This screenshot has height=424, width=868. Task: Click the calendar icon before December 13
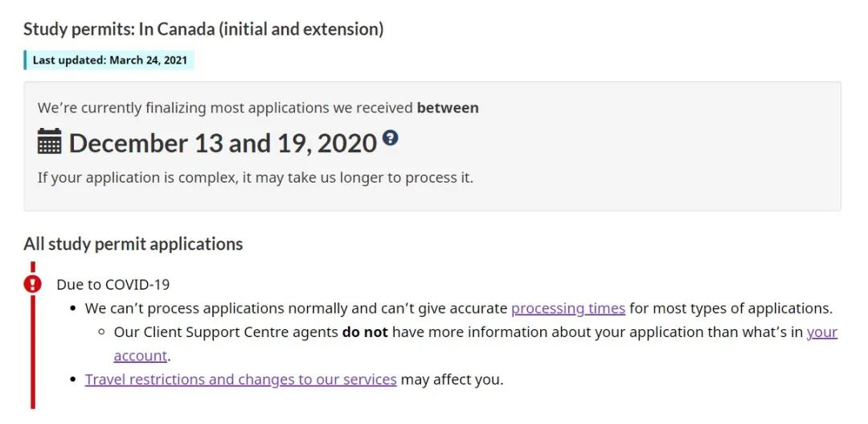pos(49,142)
